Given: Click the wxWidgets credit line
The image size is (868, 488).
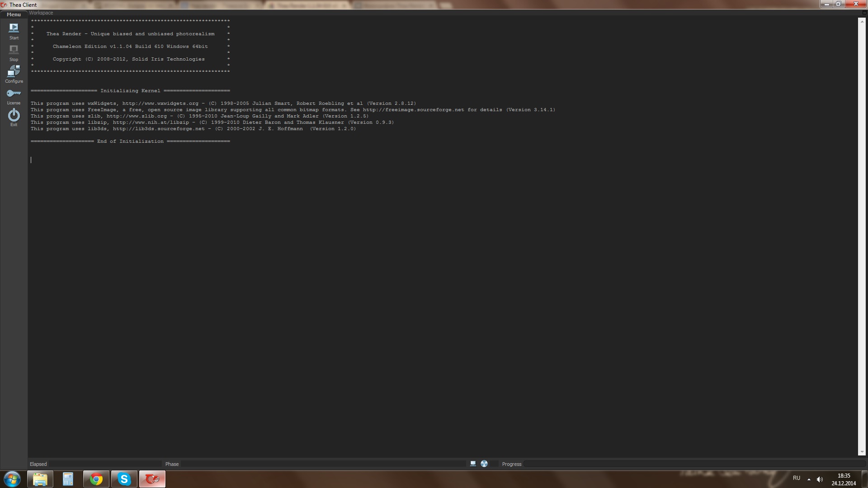Looking at the screenshot, I should 223,103.
